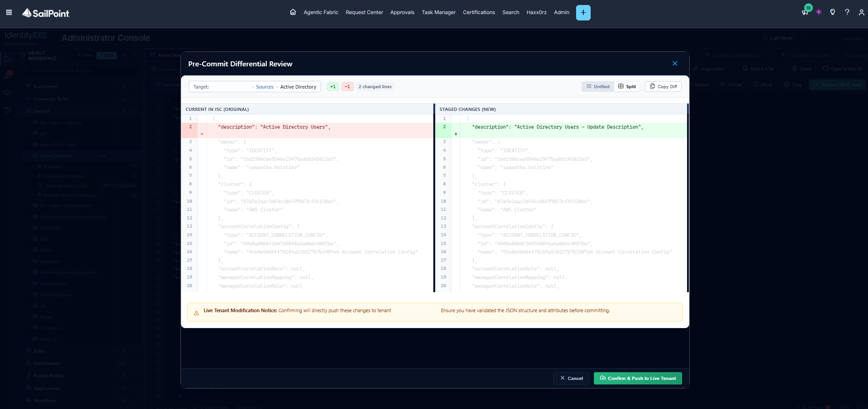This screenshot has width=868, height=409.
Task: Click the lightbulb icon in top bar
Action: [x=833, y=12]
